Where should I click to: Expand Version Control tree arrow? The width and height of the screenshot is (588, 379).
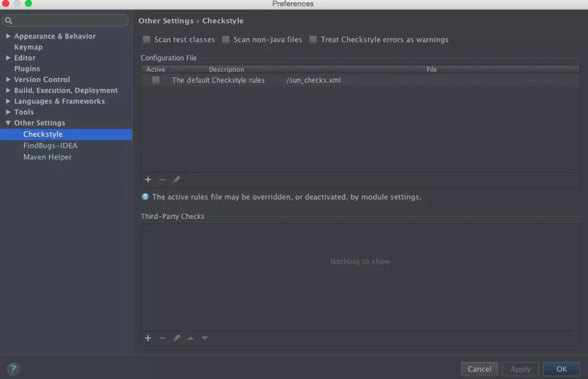pos(8,80)
